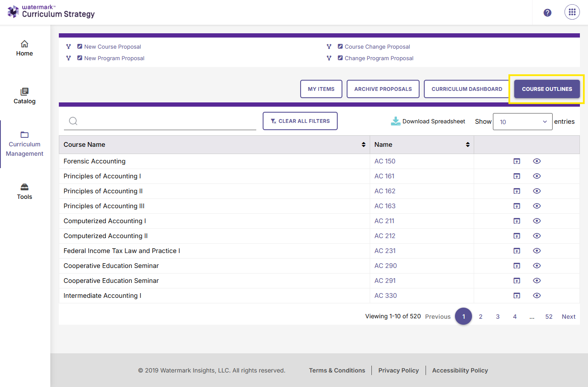Click Principles of Accounting III row name
Viewport: 588px width, 387px height.
click(x=104, y=206)
